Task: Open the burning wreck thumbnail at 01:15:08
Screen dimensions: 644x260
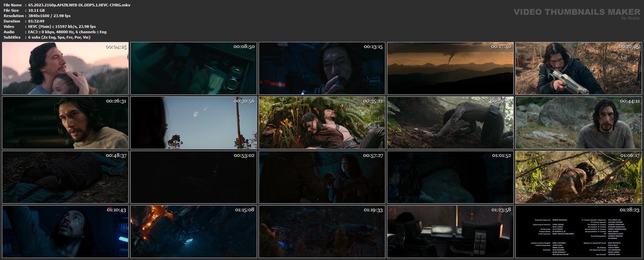Action: pos(194,231)
